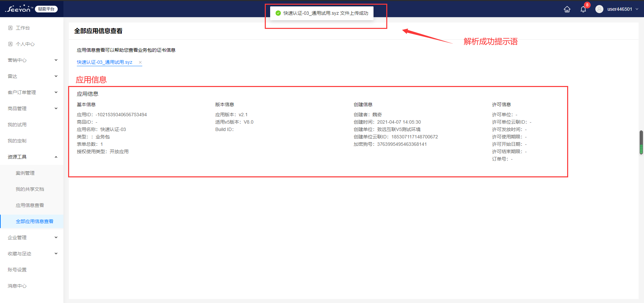644x303 pixels.
Task: Click 应用名称 value 快速认证-03
Action: point(113,129)
